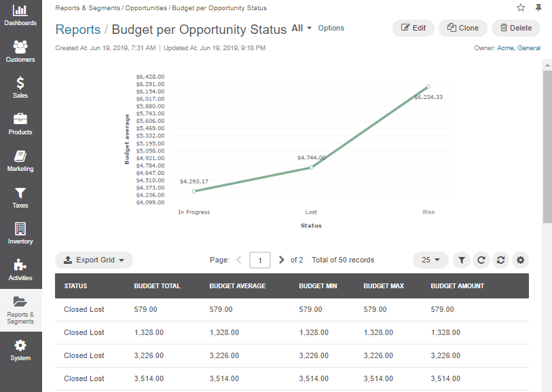Open the Export Grid dropdown
Screen dimensions: 552x392
pyautogui.click(x=94, y=260)
